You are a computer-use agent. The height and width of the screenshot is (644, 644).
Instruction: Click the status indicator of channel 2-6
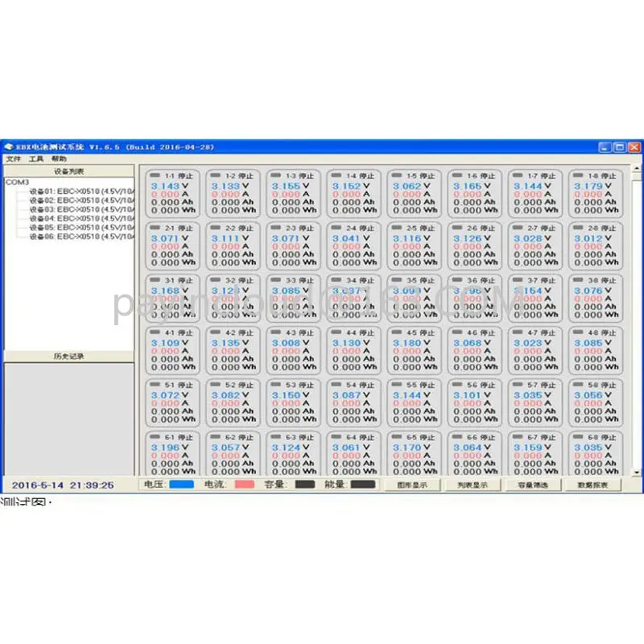(457, 228)
